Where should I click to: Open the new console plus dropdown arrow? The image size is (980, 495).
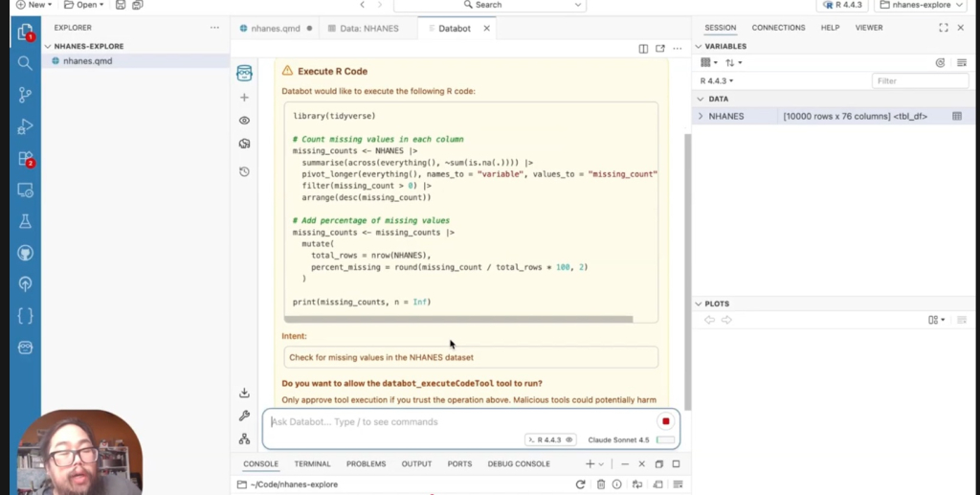601,463
